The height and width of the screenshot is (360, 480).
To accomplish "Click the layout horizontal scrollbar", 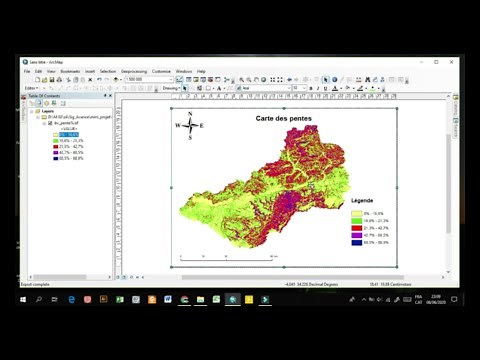I will (x=293, y=277).
